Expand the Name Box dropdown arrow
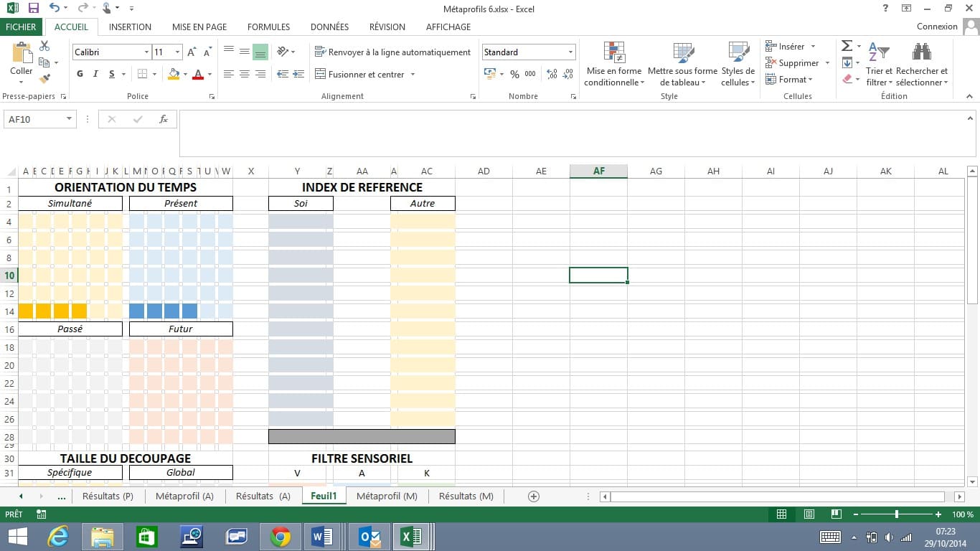 tap(70, 119)
